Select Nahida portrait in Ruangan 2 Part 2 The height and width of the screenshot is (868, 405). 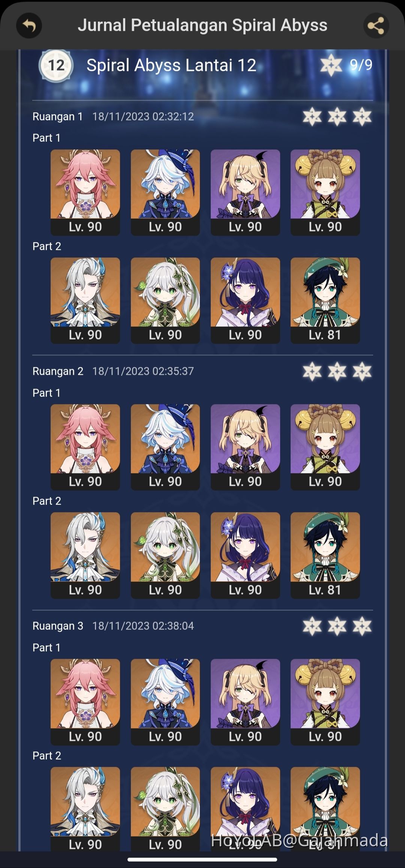point(165,555)
